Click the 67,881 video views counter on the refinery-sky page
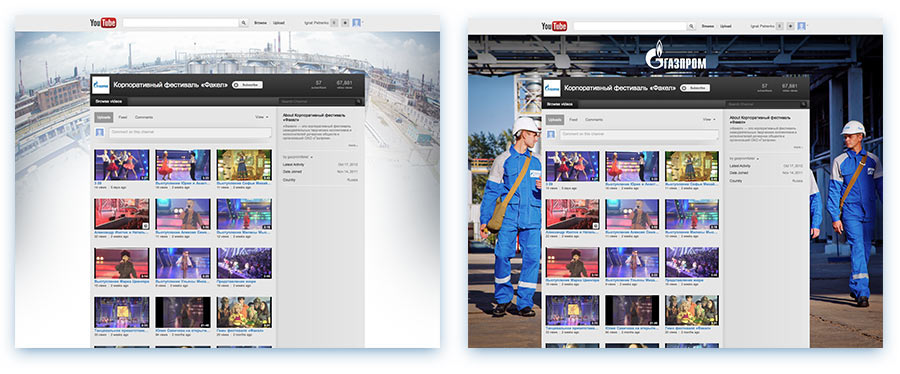 click(x=344, y=85)
